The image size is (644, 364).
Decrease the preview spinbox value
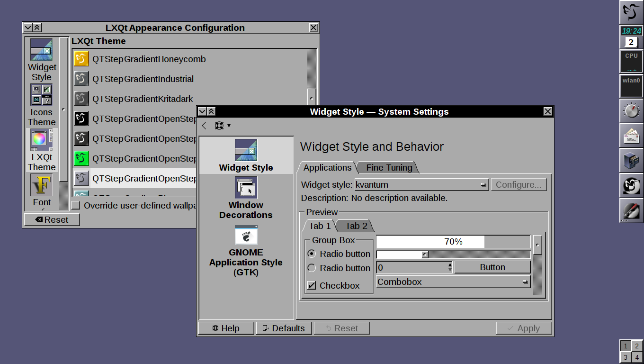click(450, 270)
